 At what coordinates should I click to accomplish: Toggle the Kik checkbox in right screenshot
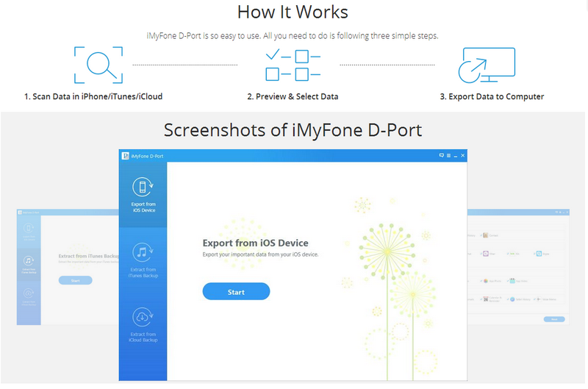[x=508, y=254]
